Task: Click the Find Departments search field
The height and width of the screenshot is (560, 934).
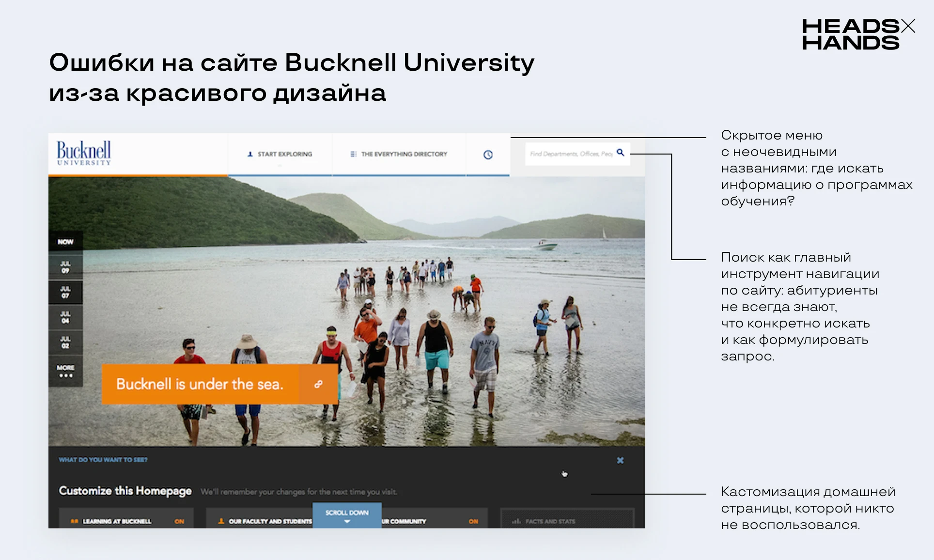Action: click(570, 154)
